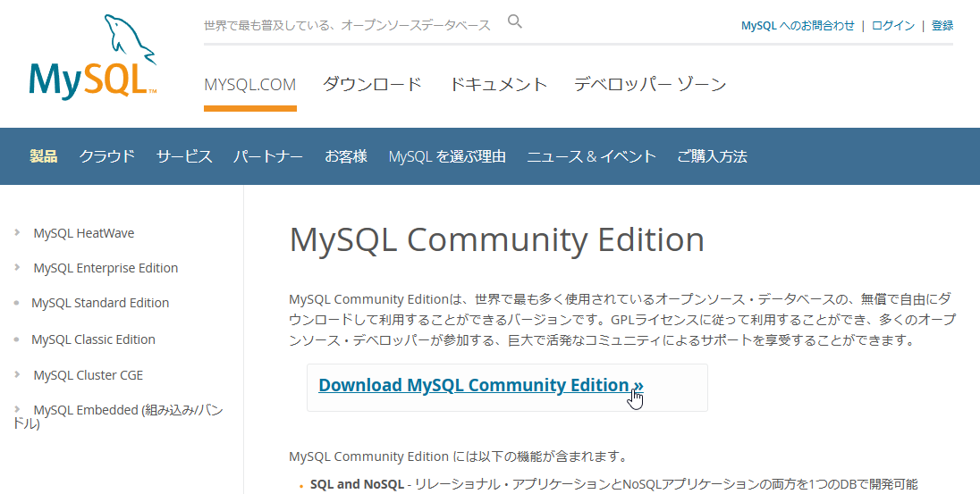Click the magnifying glass search icon
This screenshot has height=494, width=980.
(x=514, y=21)
